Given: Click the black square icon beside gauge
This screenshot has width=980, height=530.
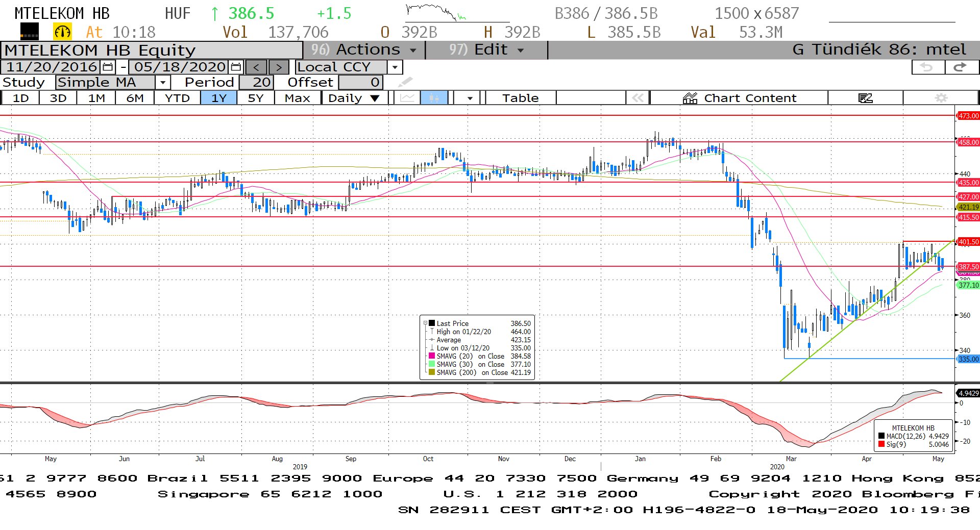Looking at the screenshot, I should (x=29, y=32).
